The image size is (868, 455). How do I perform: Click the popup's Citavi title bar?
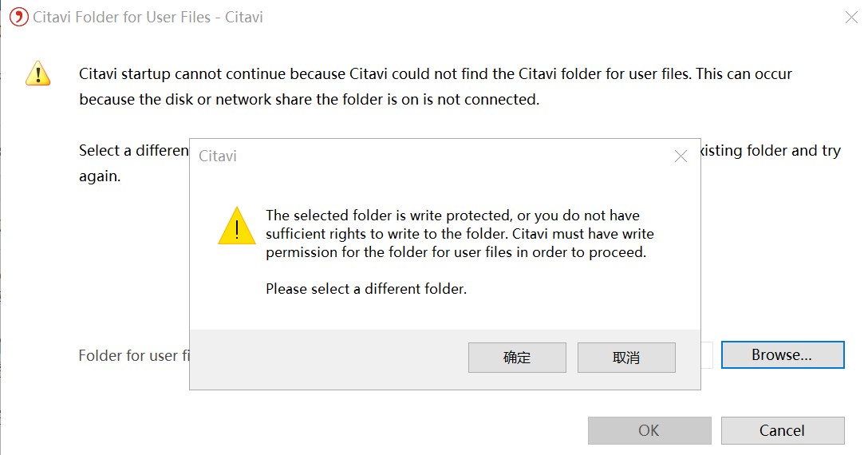[399, 156]
